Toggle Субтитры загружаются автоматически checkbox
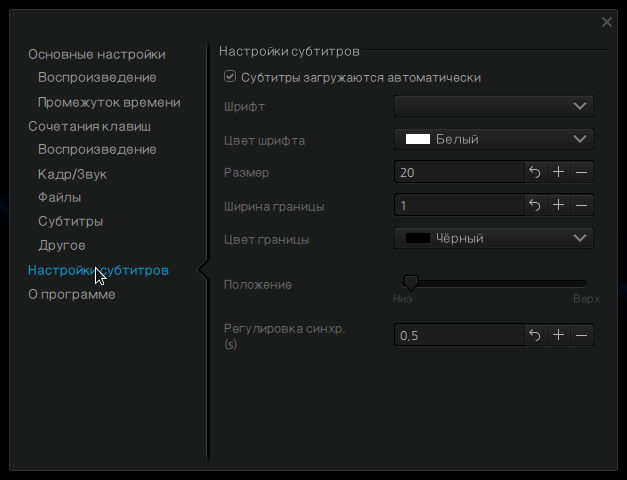Image resolution: width=627 pixels, height=480 pixels. click(x=230, y=76)
